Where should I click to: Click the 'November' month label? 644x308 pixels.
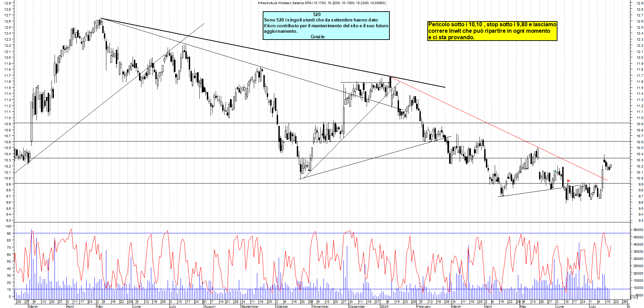321,306
